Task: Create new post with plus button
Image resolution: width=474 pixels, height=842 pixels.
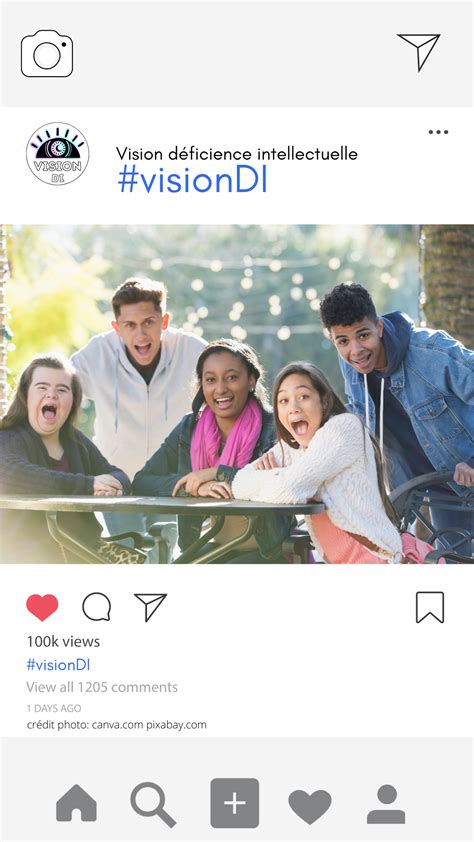Action: click(x=235, y=803)
